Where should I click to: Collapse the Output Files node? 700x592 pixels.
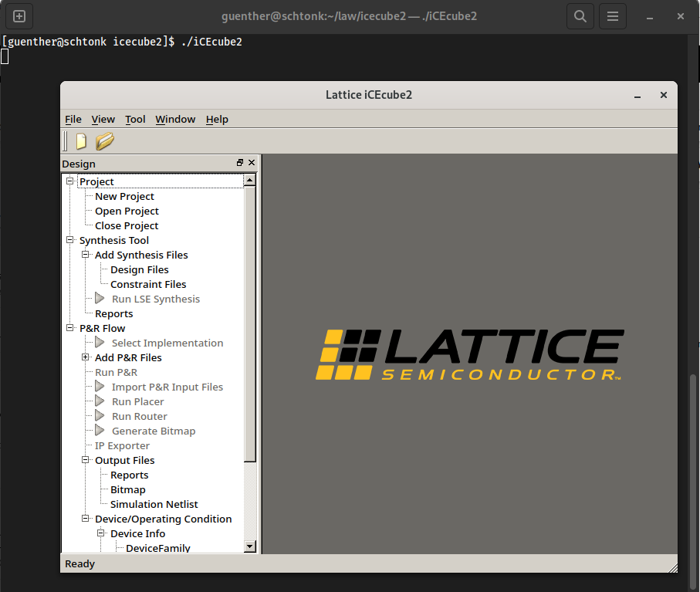[85, 460]
